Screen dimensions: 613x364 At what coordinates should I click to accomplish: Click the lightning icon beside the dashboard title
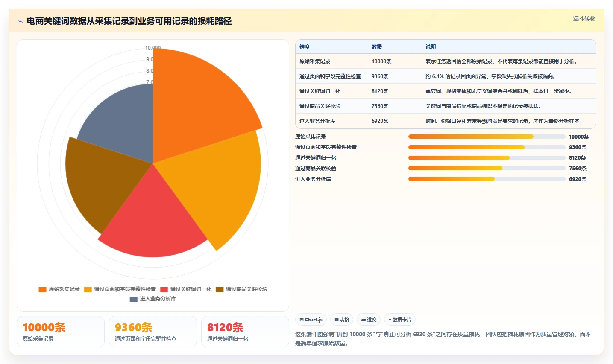click(x=21, y=21)
